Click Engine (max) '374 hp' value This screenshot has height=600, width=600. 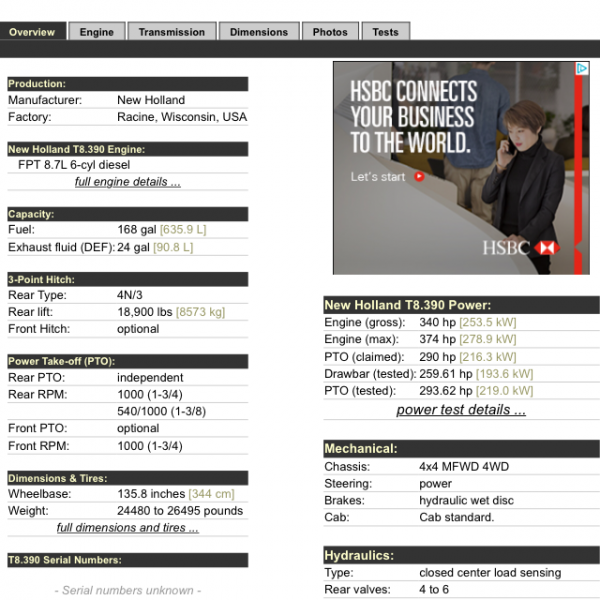437,339
